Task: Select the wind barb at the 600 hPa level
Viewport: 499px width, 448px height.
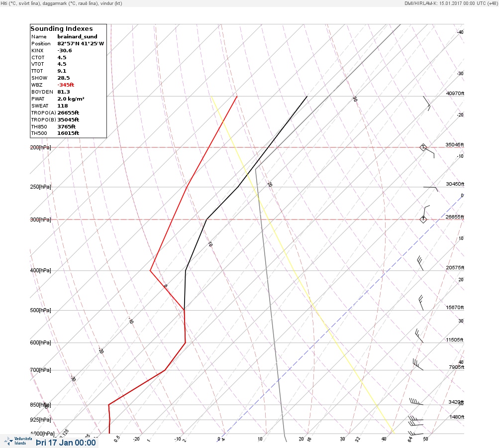Action: (x=419, y=336)
